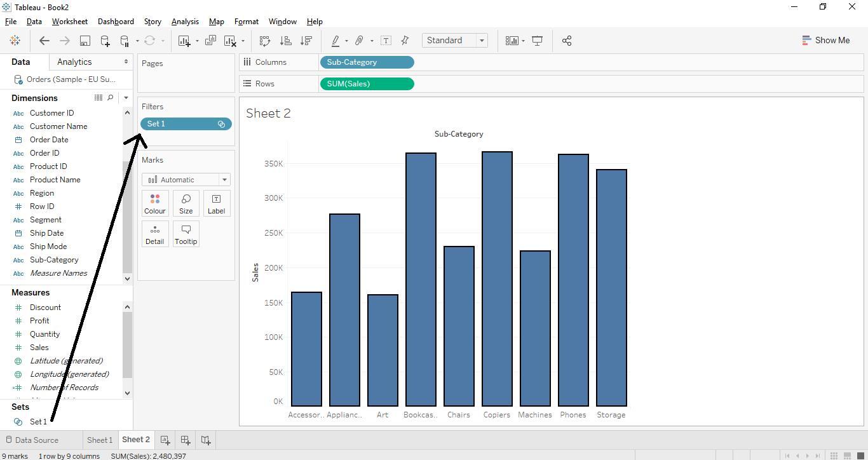Open the Colour shelf on the Marks card
Screen dimensions: 868x460
[x=154, y=203]
